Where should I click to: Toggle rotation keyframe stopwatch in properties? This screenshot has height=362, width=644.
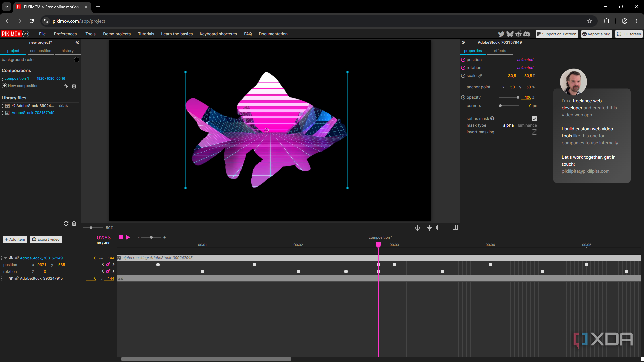point(463,68)
